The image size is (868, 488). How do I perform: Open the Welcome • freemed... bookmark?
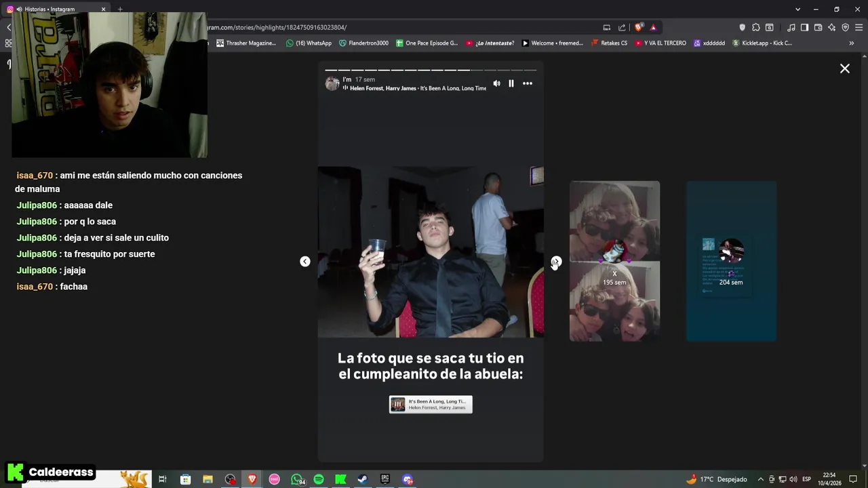[553, 43]
